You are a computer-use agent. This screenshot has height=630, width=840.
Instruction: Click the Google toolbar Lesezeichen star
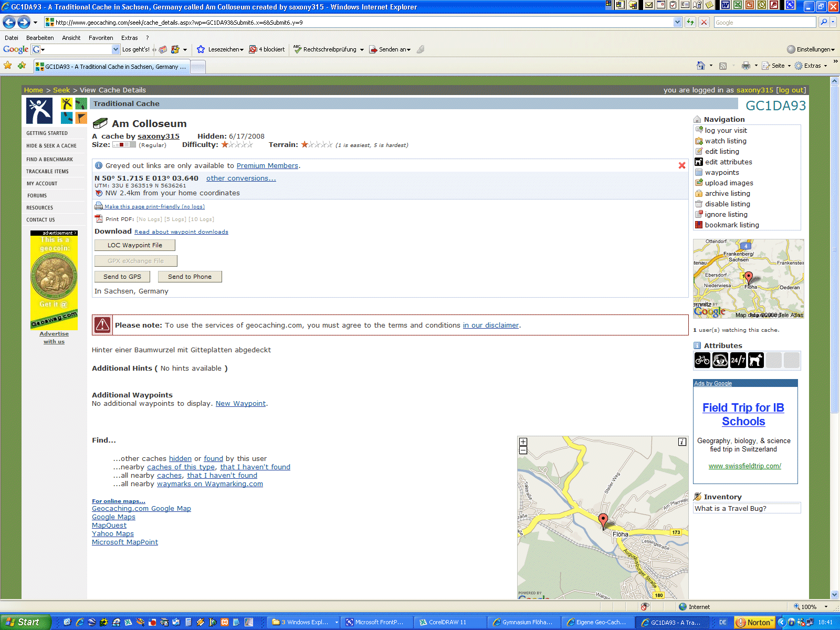[x=201, y=49]
